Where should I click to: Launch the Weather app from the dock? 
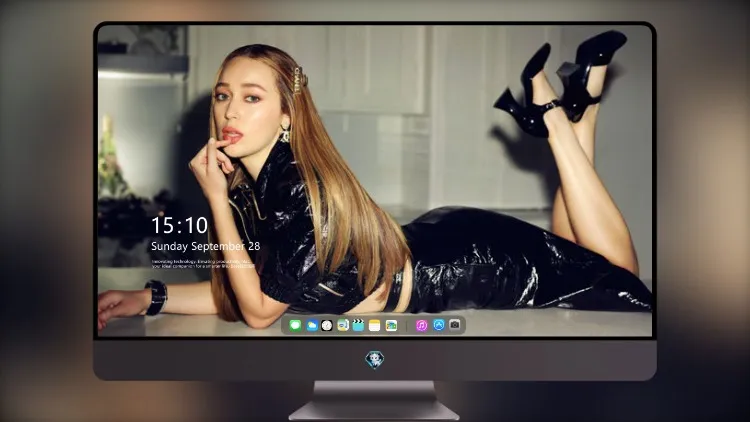coord(311,325)
